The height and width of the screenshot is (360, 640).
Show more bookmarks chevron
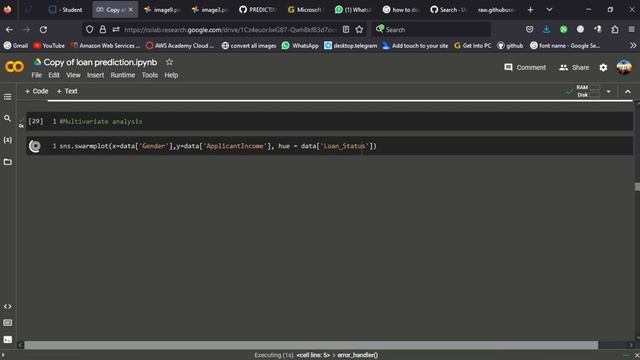[x=633, y=46]
